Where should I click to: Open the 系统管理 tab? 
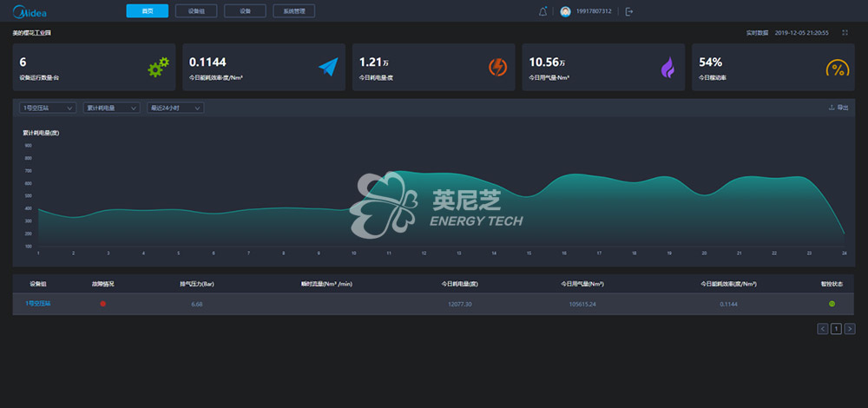pos(294,11)
